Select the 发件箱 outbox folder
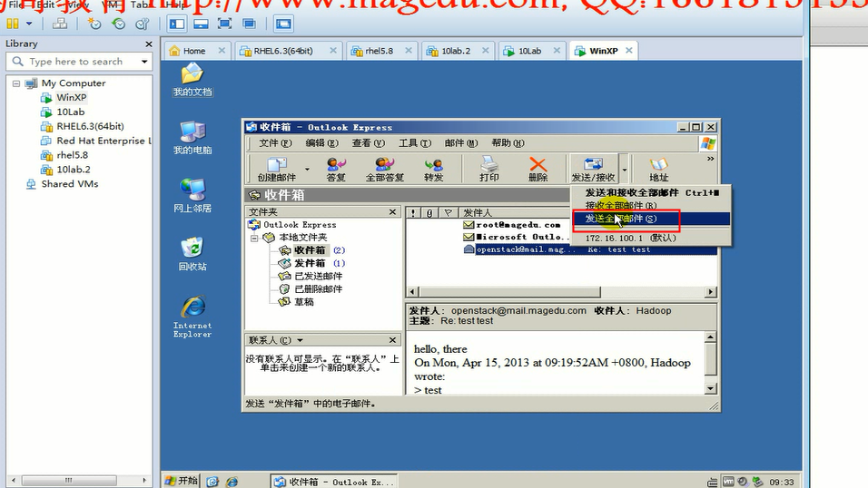868x488 pixels. click(310, 263)
